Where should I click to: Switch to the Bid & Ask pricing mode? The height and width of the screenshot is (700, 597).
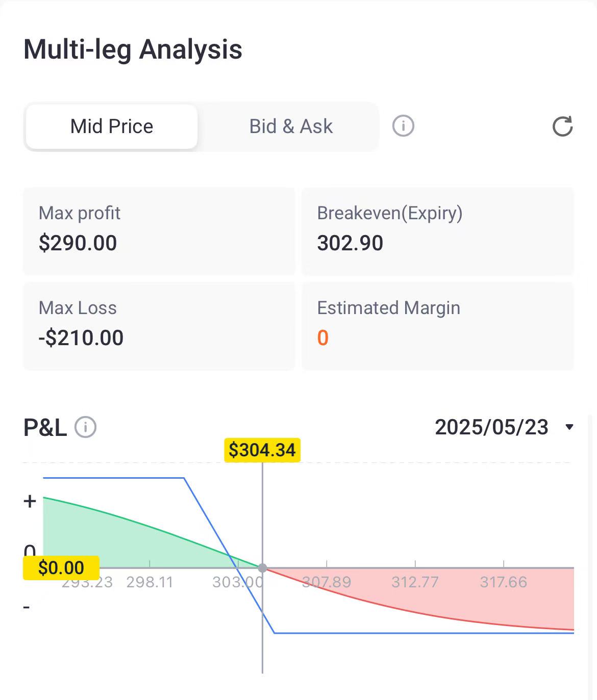291,126
